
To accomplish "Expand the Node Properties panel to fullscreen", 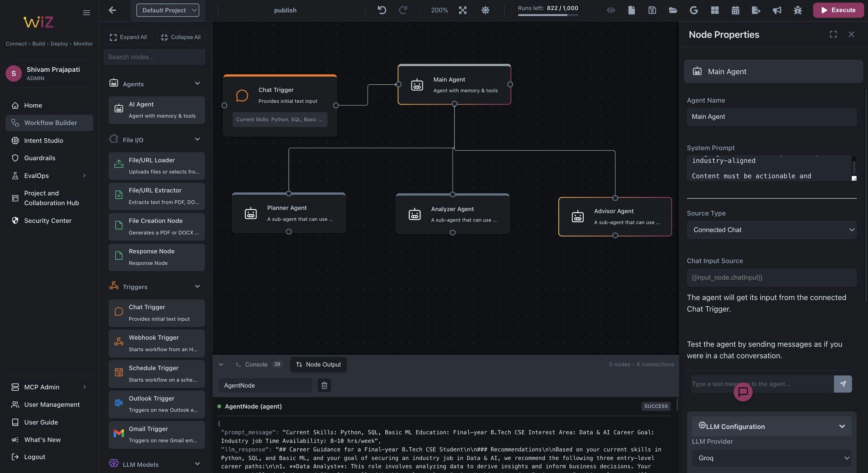I will pyautogui.click(x=833, y=34).
